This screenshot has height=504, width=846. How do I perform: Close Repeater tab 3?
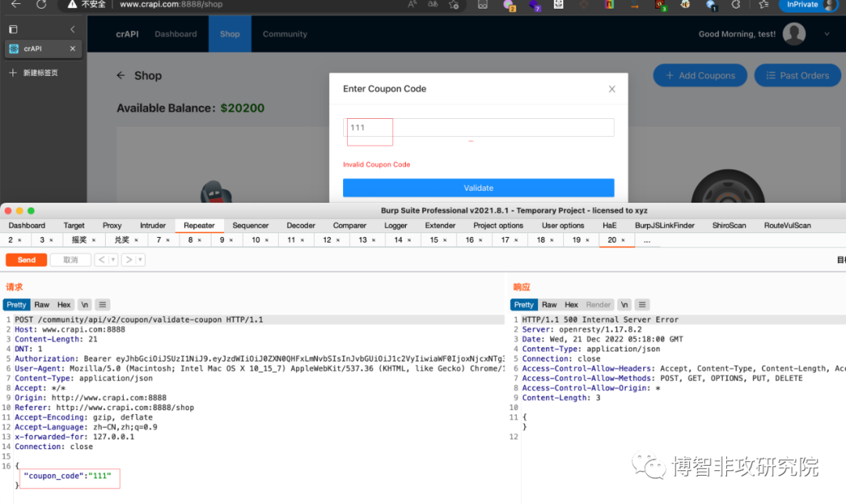click(51, 240)
